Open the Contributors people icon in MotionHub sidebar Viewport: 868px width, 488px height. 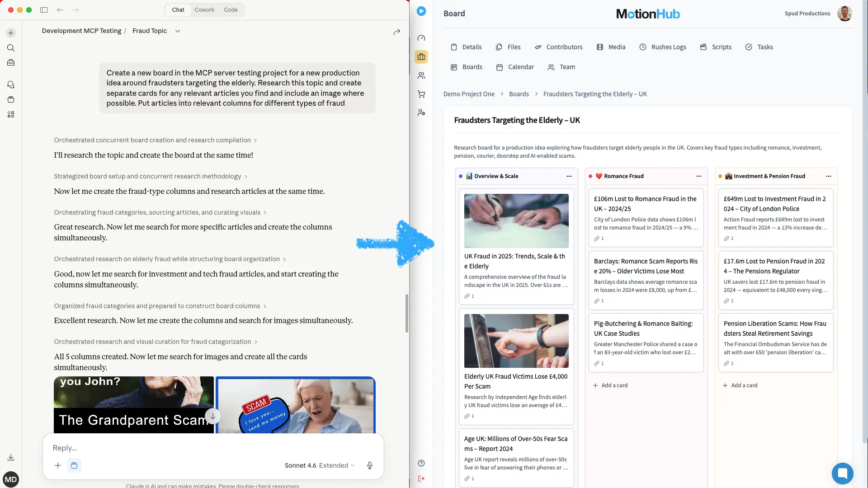pyautogui.click(x=421, y=75)
